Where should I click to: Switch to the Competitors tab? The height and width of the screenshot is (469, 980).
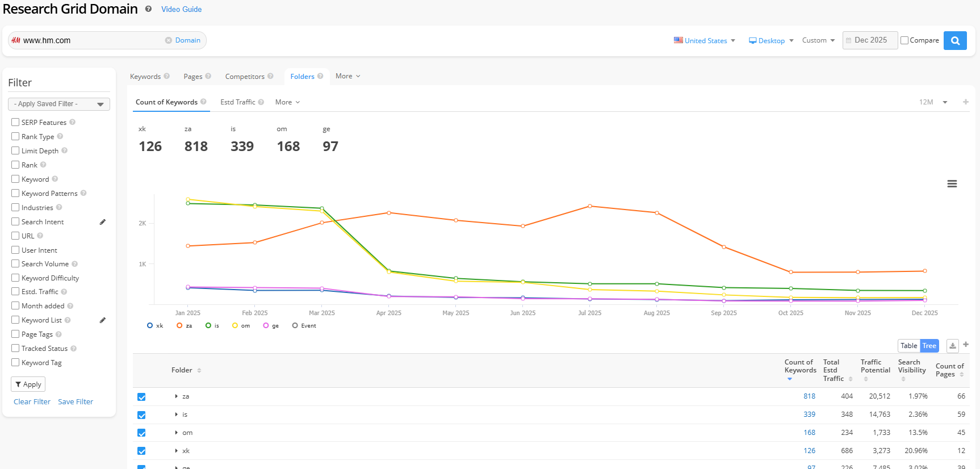pos(245,77)
